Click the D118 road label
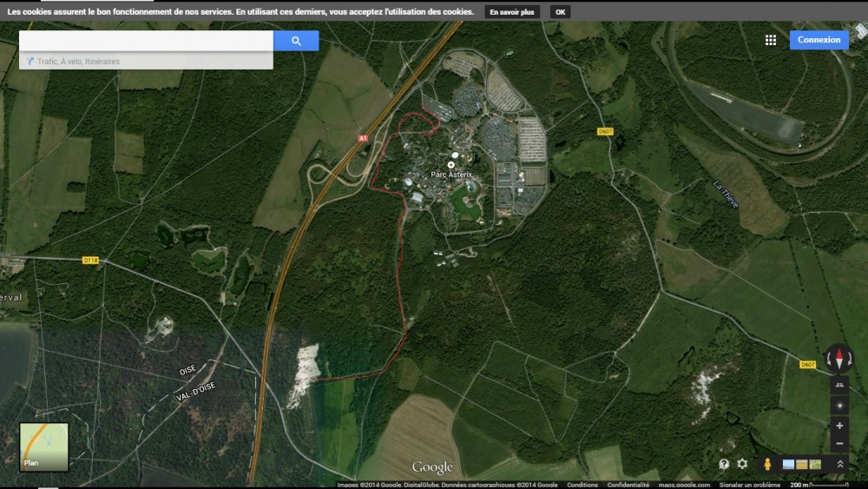The width and height of the screenshot is (868, 489). (90, 261)
